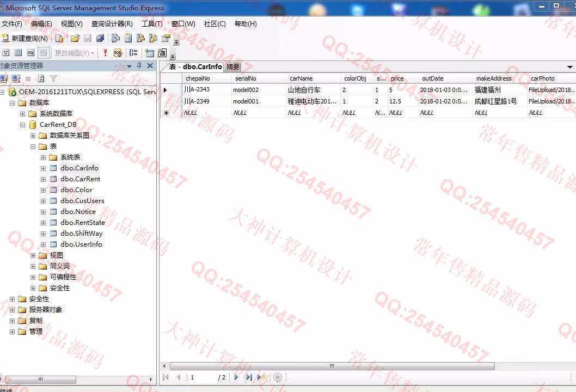This screenshot has height=392, width=576.
Task: Select the dbo.RentState table
Action: click(x=83, y=223)
